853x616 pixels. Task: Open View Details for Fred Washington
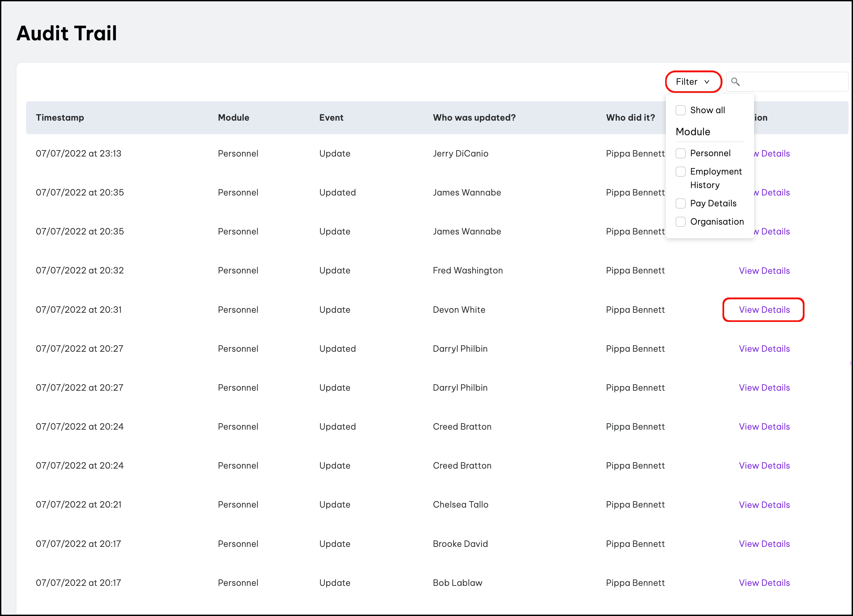tap(764, 271)
